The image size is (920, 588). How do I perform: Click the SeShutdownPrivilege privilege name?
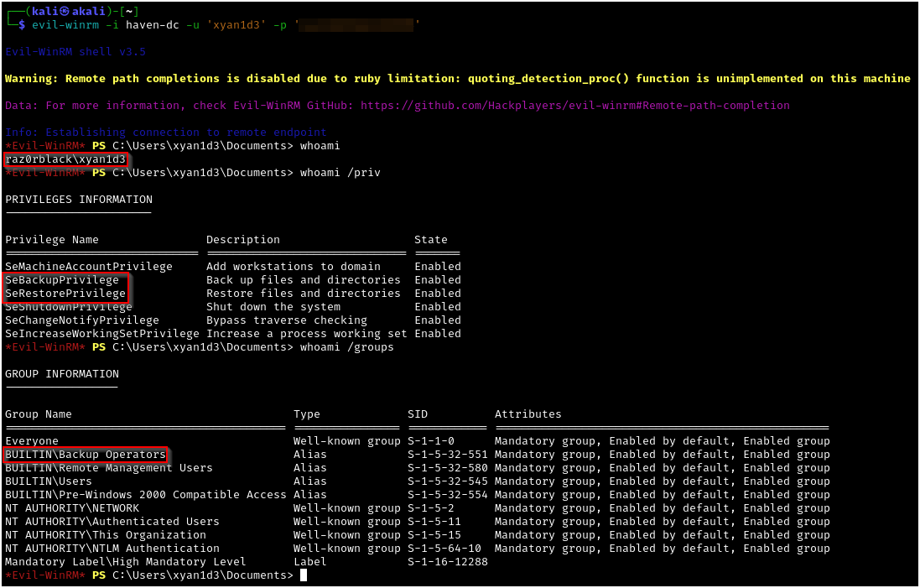pyautogui.click(x=68, y=307)
